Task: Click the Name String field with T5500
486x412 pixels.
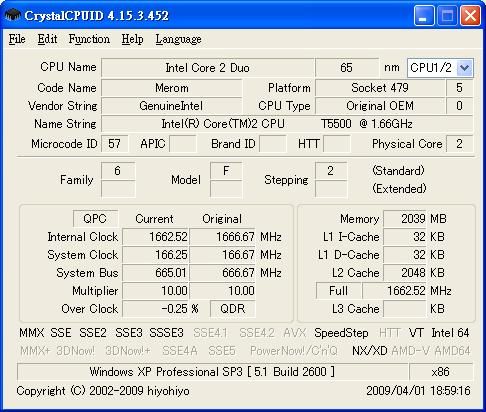Action: [287, 124]
